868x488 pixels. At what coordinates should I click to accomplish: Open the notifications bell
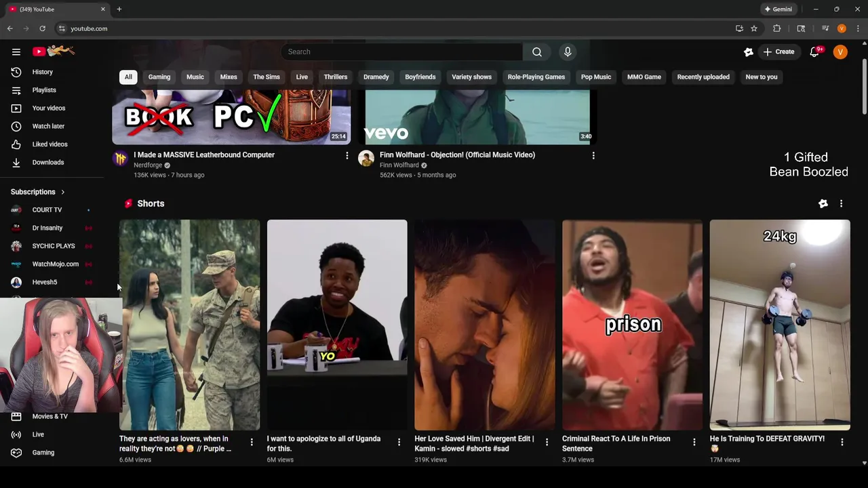coord(815,52)
